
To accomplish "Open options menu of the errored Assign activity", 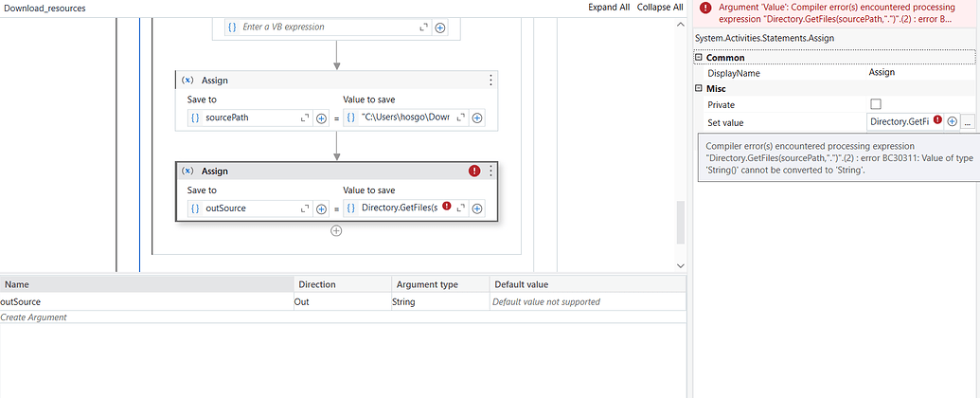I will pos(490,171).
